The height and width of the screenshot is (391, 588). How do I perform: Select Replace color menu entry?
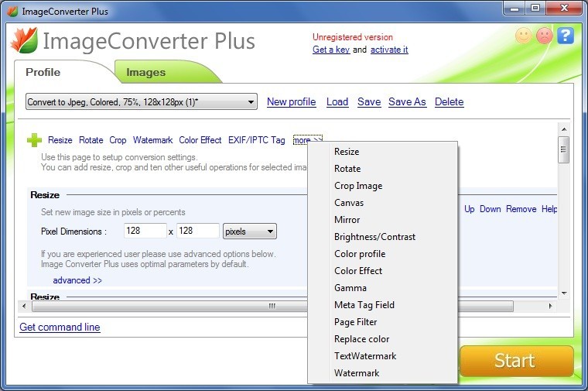(x=382, y=339)
